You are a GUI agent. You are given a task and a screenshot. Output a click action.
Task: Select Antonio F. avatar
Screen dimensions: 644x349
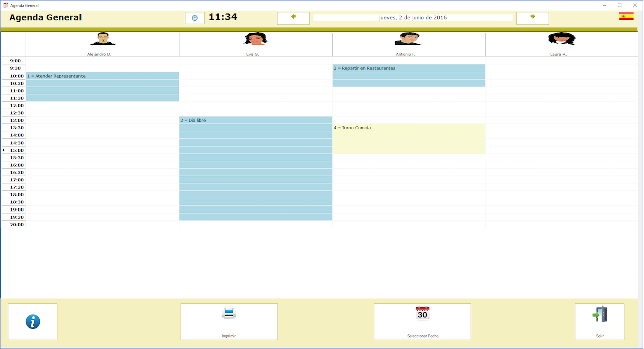[x=408, y=39]
